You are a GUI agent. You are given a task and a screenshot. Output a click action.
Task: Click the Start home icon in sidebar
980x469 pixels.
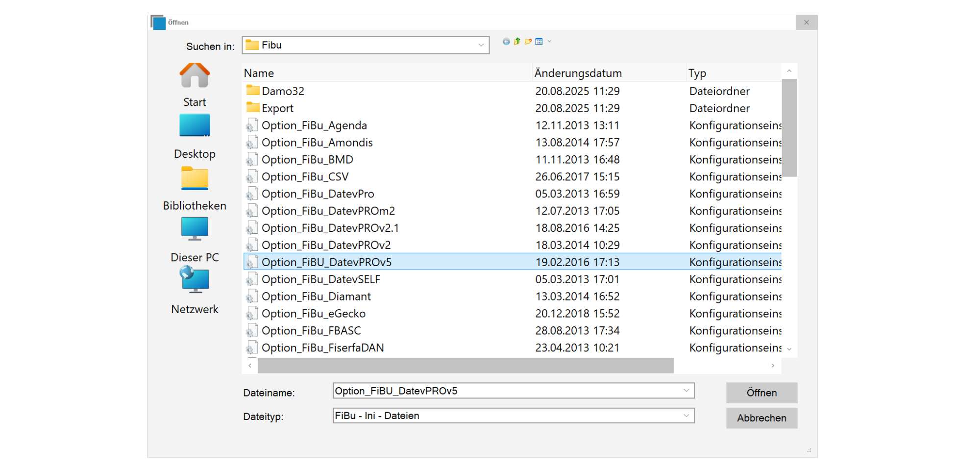click(195, 75)
